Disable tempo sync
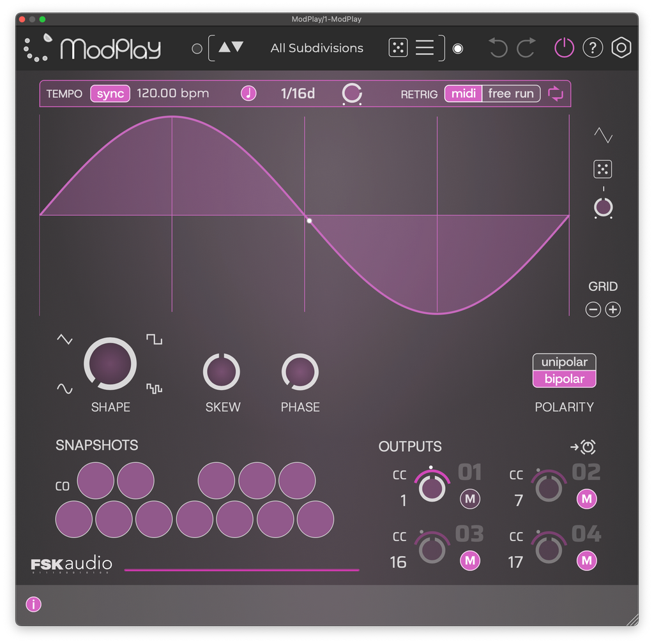Image resolution: width=654 pixels, height=644 pixels. [109, 93]
